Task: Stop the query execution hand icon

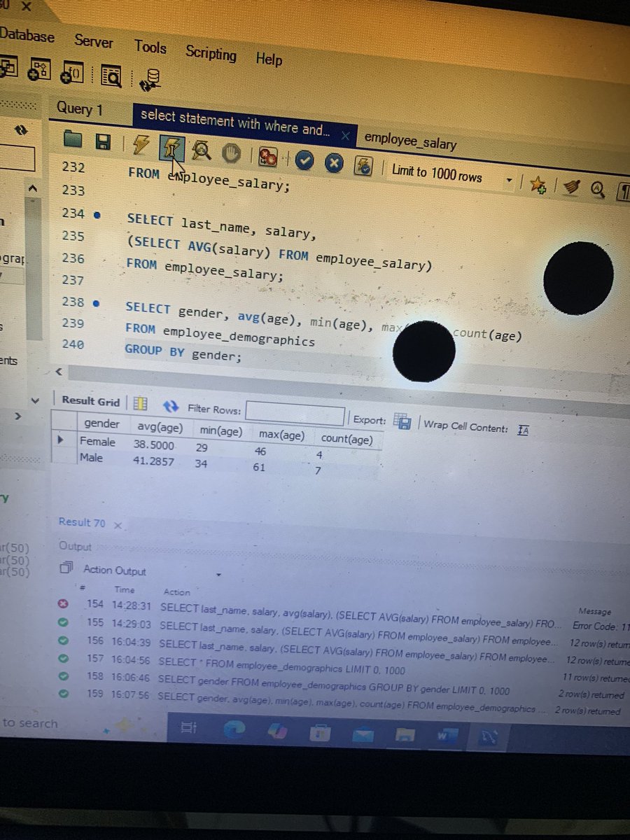Action: pyautogui.click(x=231, y=153)
